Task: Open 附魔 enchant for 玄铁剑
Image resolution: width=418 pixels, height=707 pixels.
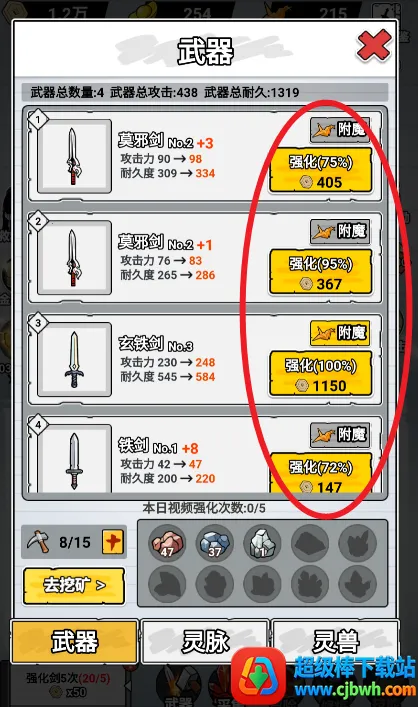Action: [340, 333]
